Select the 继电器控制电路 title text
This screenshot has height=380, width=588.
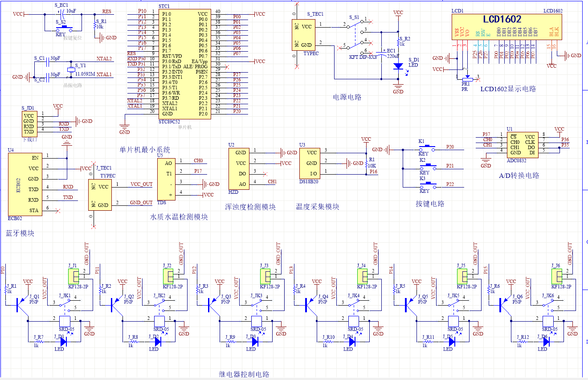244,374
